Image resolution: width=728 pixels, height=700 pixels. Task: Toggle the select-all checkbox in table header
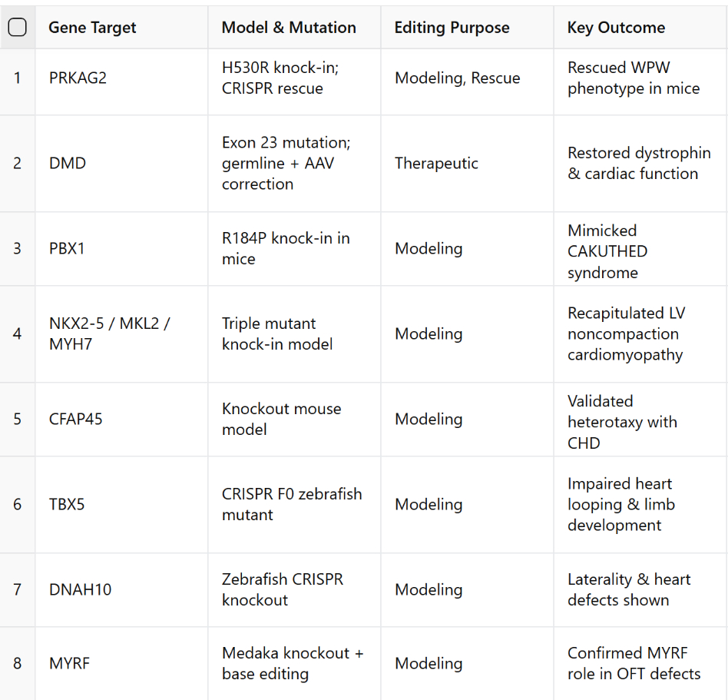[17, 28]
